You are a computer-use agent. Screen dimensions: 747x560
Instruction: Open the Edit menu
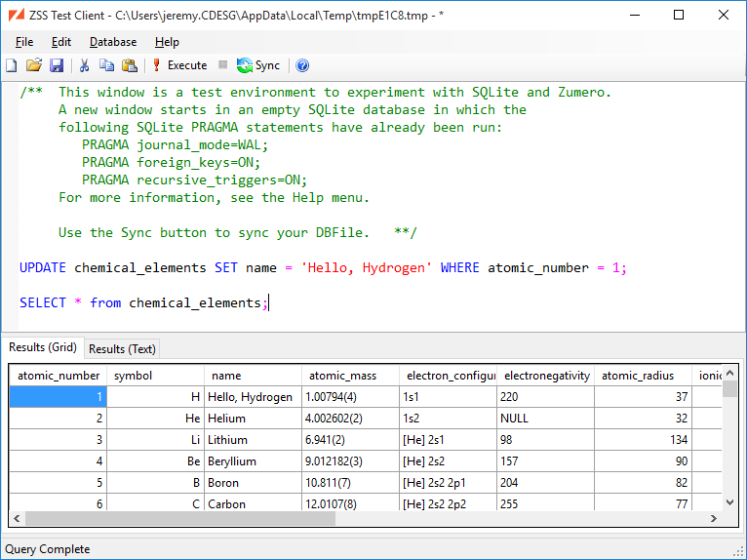coord(61,42)
